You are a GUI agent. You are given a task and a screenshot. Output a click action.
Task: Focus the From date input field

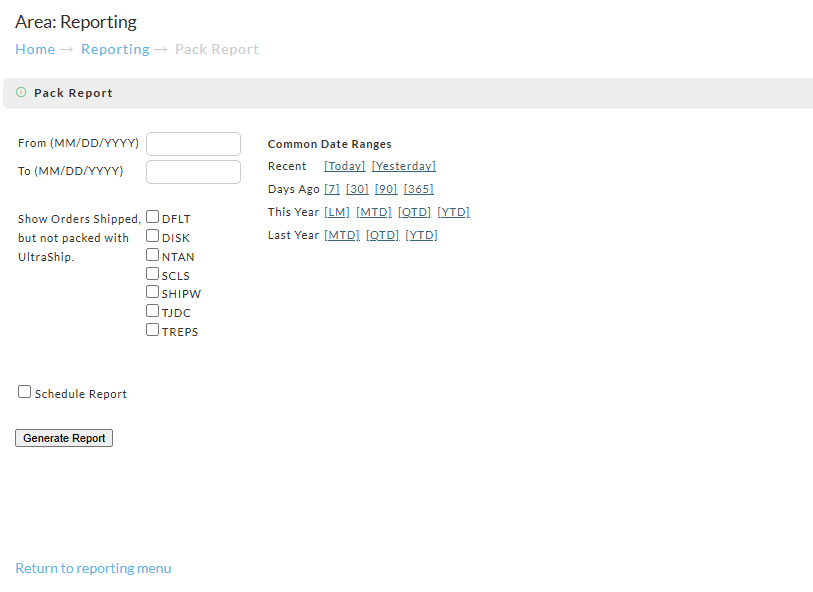[193, 144]
